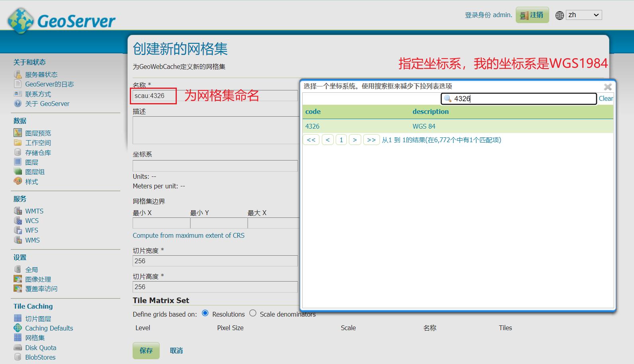Click the global settings icon
Viewport: 634px width, 364px height.
(18, 270)
